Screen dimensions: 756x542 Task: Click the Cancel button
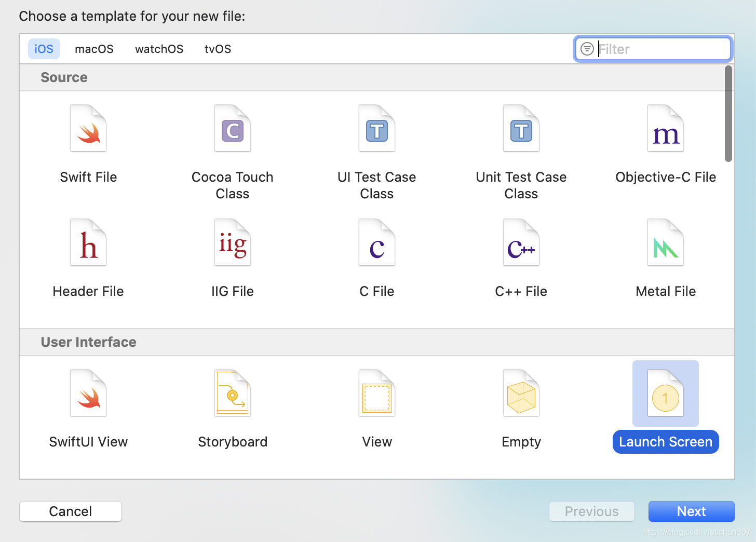click(71, 511)
